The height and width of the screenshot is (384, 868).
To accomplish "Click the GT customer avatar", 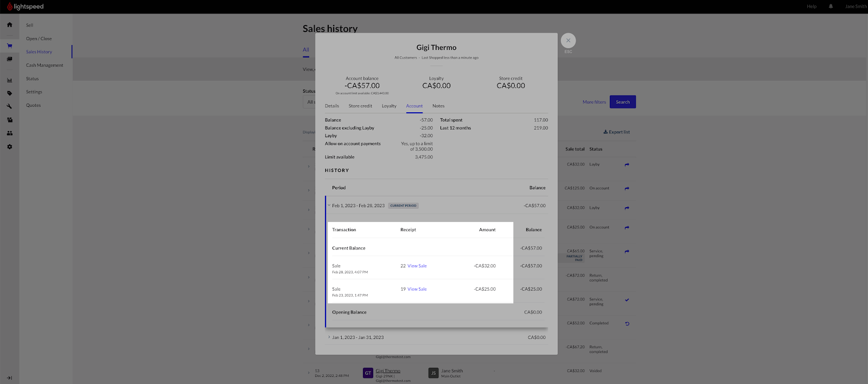I will tap(368, 373).
